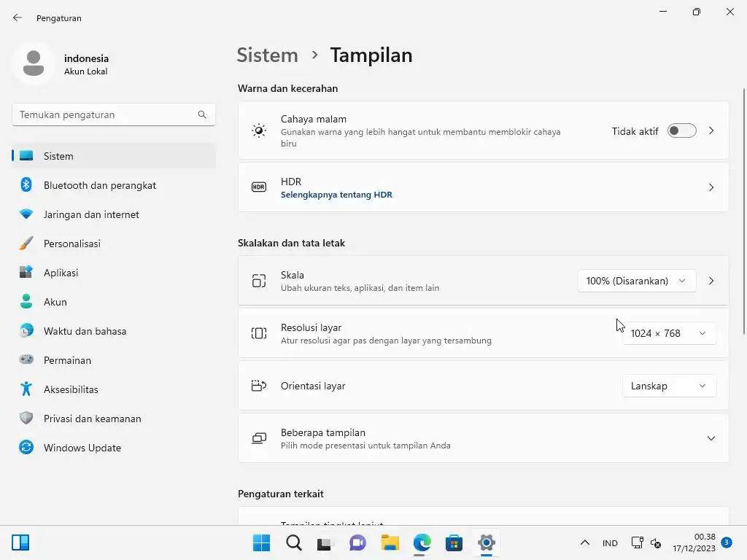Click the Beberapa tampilan monitors icon

(x=259, y=438)
